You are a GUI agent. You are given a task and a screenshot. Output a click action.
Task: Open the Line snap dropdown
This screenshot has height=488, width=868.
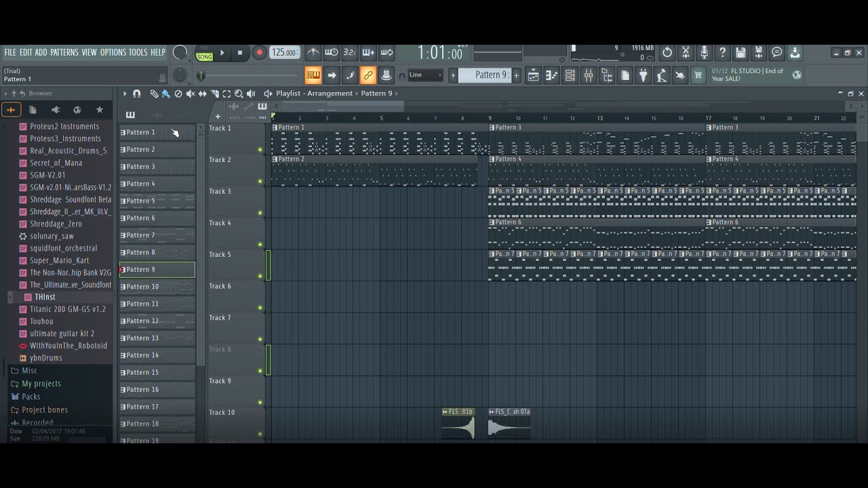click(425, 75)
